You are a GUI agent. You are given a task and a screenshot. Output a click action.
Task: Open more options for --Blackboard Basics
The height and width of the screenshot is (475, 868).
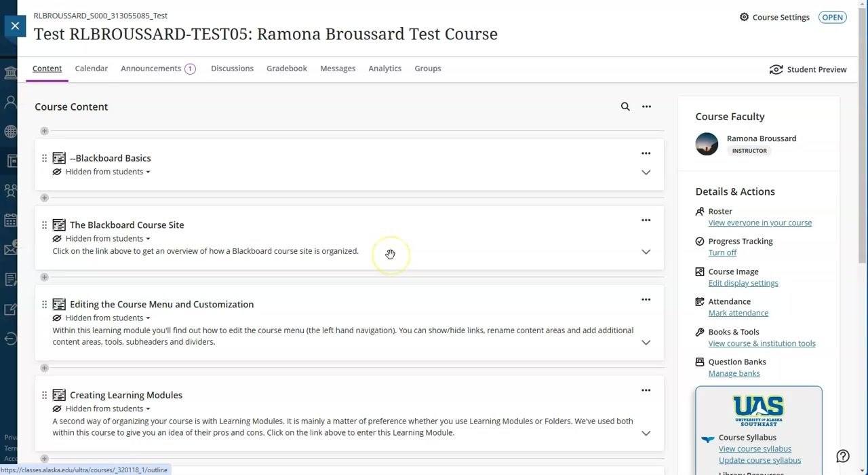(646, 153)
